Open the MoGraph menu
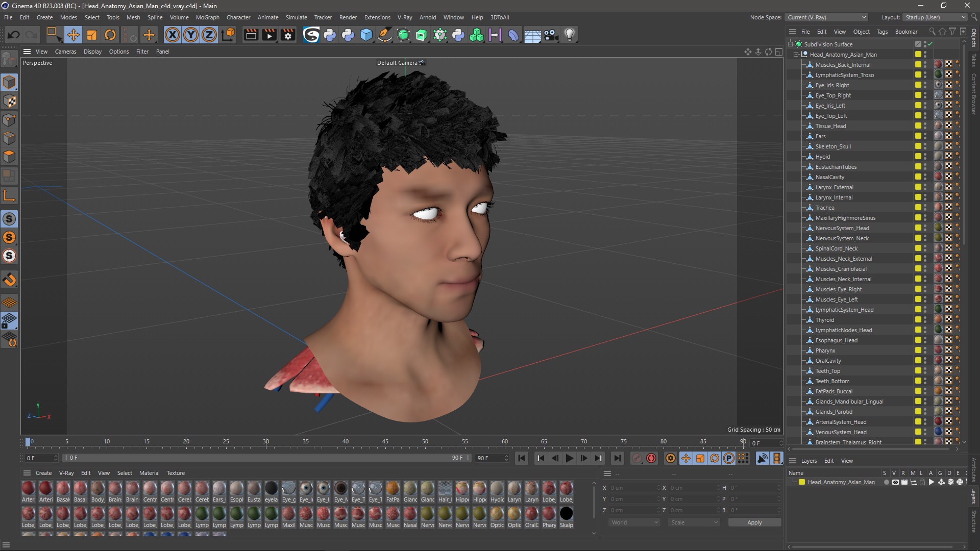 coord(207,17)
